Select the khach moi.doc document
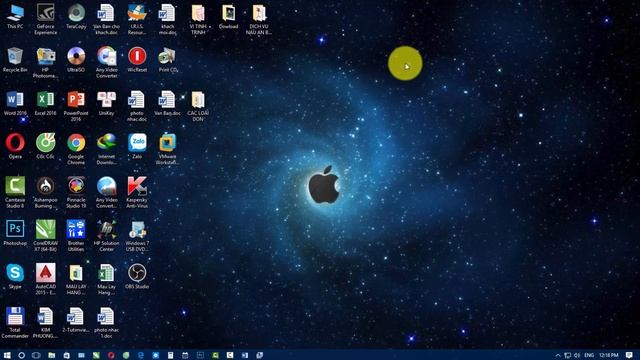Screen dimensions: 640x360 (x=168, y=19)
